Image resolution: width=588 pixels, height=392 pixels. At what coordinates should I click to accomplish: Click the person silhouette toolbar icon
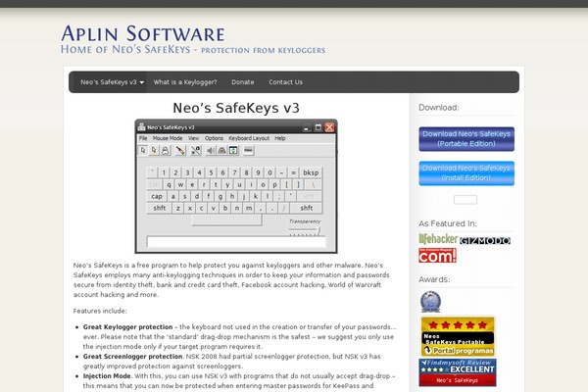point(165,150)
